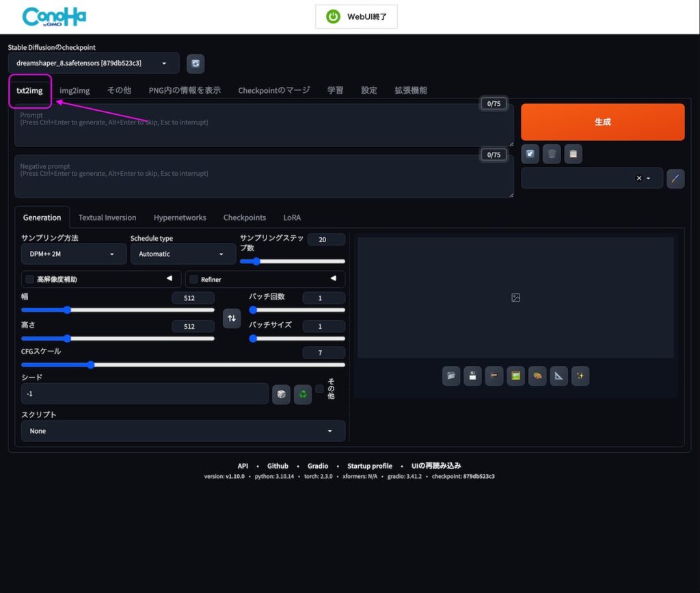Toggle the seed その他 checkbox
The height and width of the screenshot is (593, 700).
[319, 388]
